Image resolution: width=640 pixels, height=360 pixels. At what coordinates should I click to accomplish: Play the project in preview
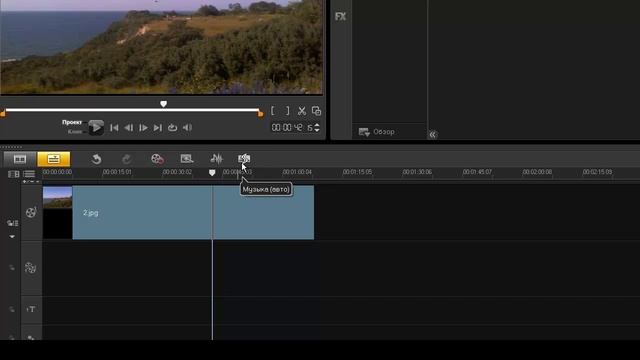[x=96, y=128]
